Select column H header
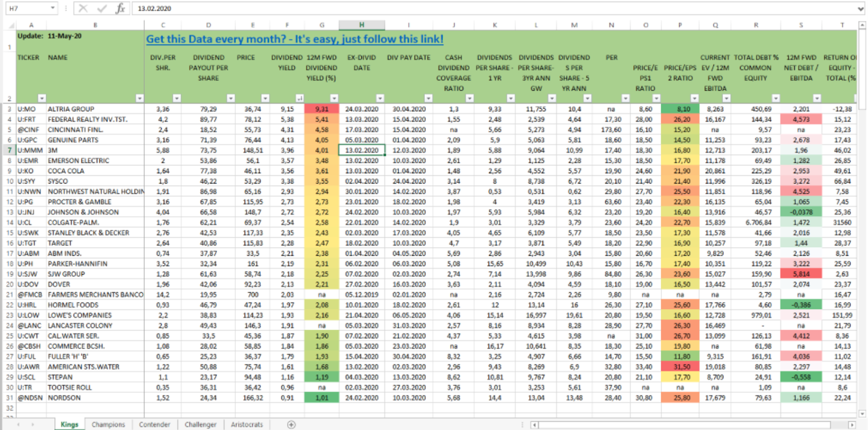 (x=362, y=25)
